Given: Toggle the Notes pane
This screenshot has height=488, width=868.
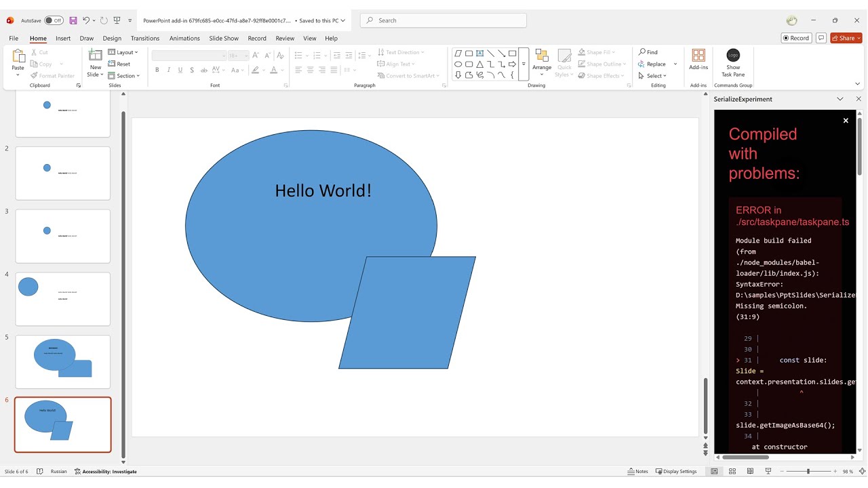Looking at the screenshot, I should click(638, 471).
